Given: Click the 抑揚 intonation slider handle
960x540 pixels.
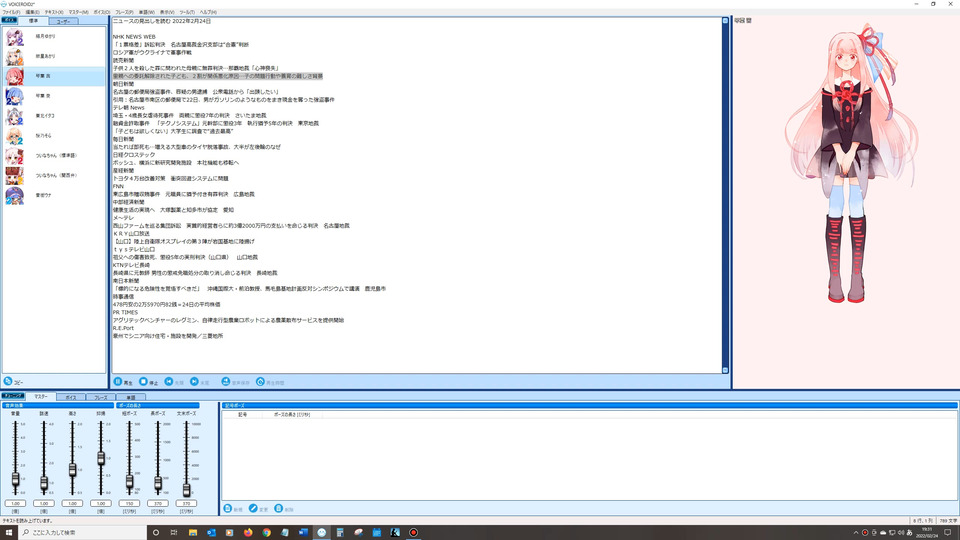Looking at the screenshot, I should [x=101, y=457].
